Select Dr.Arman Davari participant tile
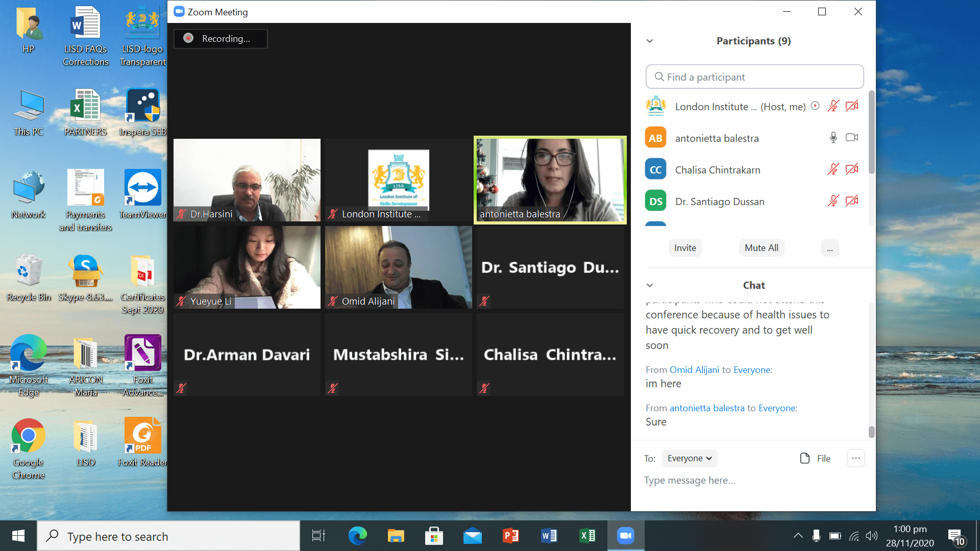Viewport: 980px width, 551px height. point(247,355)
